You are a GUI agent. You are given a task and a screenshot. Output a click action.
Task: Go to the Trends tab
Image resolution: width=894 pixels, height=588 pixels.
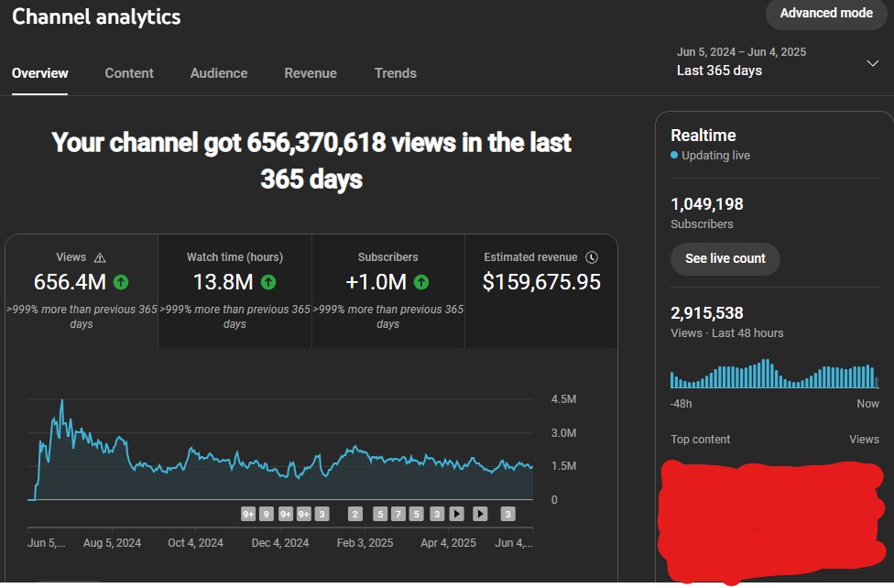[396, 73]
